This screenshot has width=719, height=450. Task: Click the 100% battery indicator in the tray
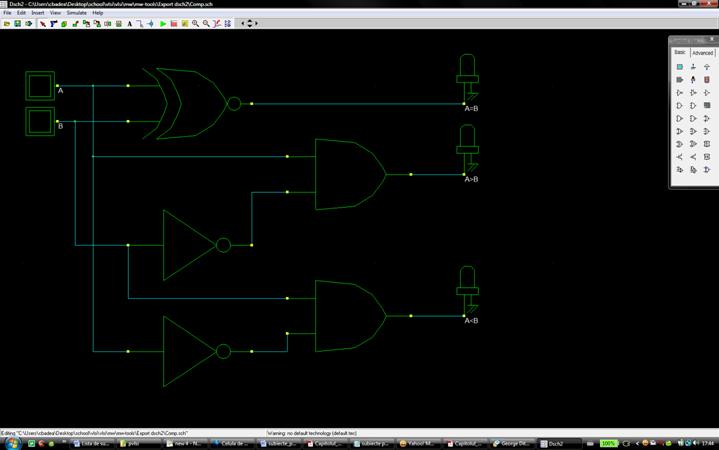click(x=608, y=444)
